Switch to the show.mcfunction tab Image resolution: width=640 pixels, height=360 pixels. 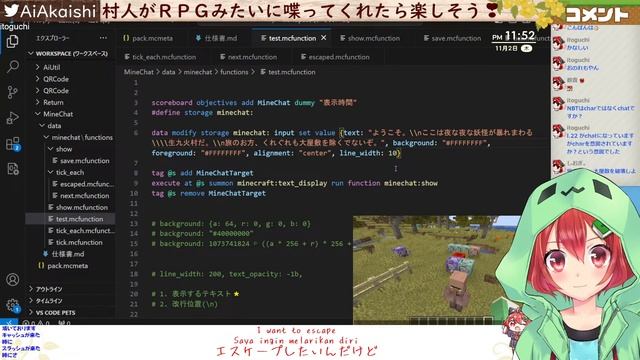(370, 38)
